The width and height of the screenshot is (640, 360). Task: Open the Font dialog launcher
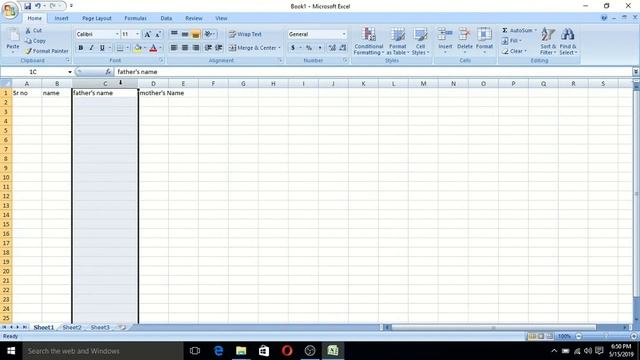coord(161,60)
